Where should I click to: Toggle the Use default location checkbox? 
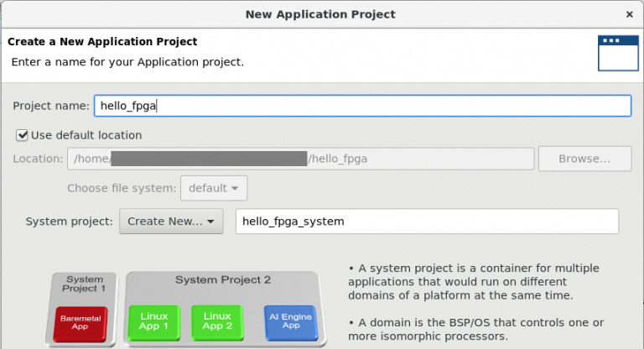(23, 135)
